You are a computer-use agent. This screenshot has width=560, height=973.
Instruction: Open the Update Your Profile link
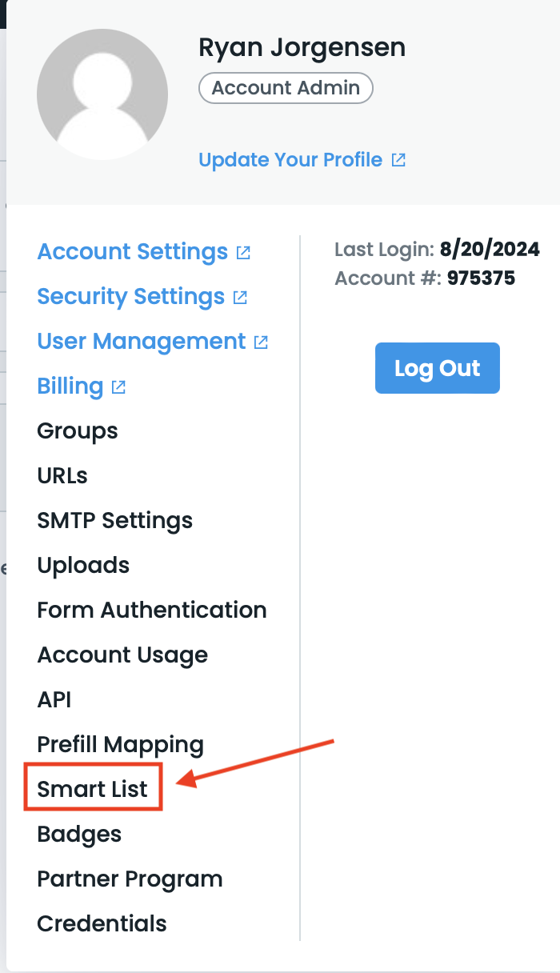tap(290, 159)
